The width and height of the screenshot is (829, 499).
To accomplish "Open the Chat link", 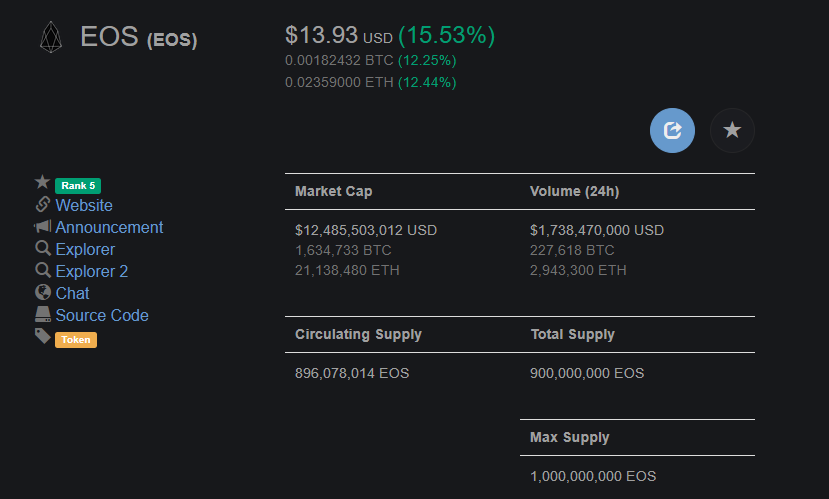I will click(72, 293).
